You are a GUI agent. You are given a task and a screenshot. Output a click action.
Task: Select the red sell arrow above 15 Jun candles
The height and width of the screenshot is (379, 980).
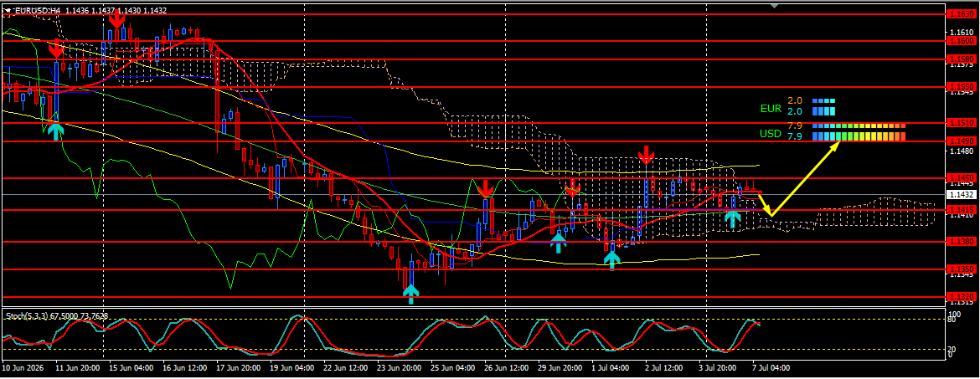(x=116, y=18)
